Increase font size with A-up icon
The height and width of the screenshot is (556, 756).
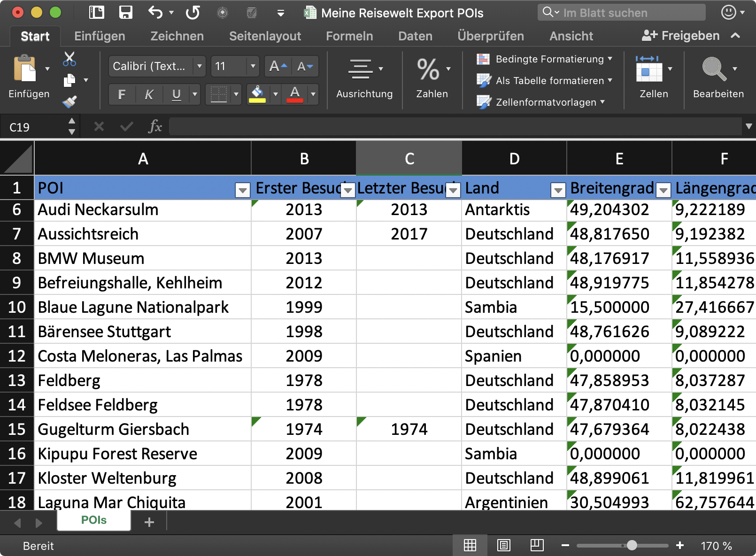(x=278, y=66)
